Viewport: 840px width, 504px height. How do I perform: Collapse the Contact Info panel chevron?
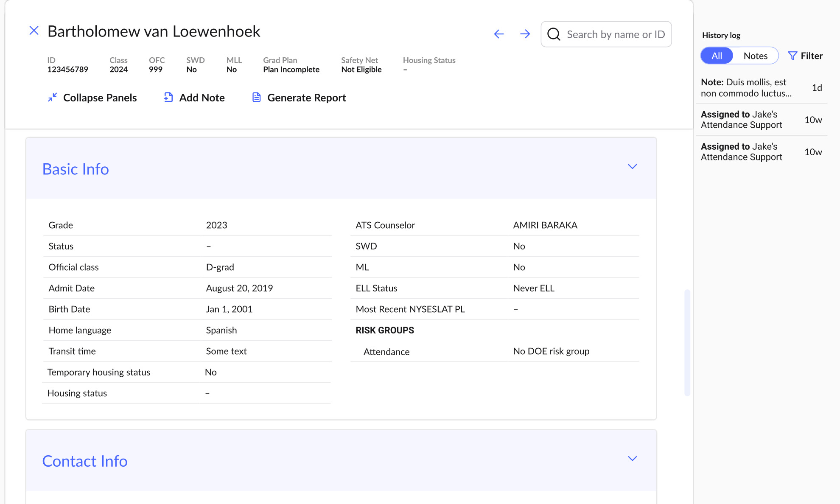(x=632, y=459)
